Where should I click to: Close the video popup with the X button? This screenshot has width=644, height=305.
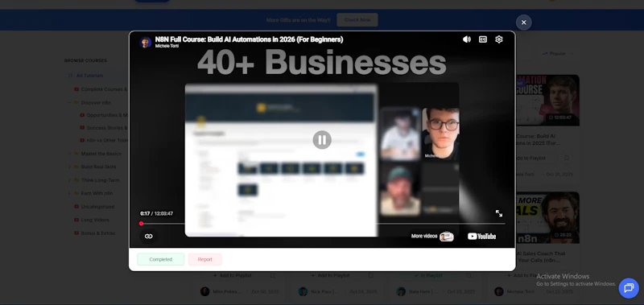[x=524, y=23]
